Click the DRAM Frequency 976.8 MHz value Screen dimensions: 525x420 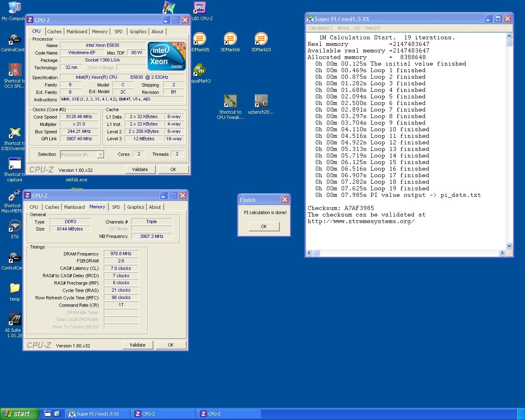point(121,254)
